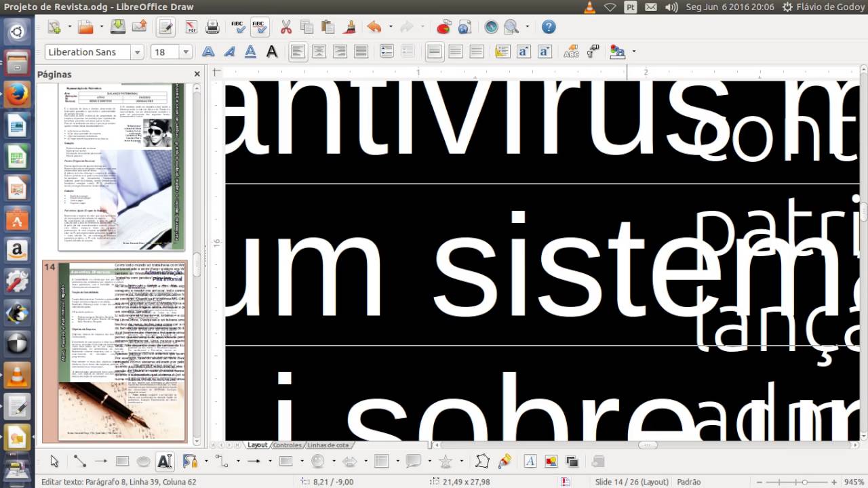
Task: Cut the selection with the scissors icon
Action: (285, 27)
